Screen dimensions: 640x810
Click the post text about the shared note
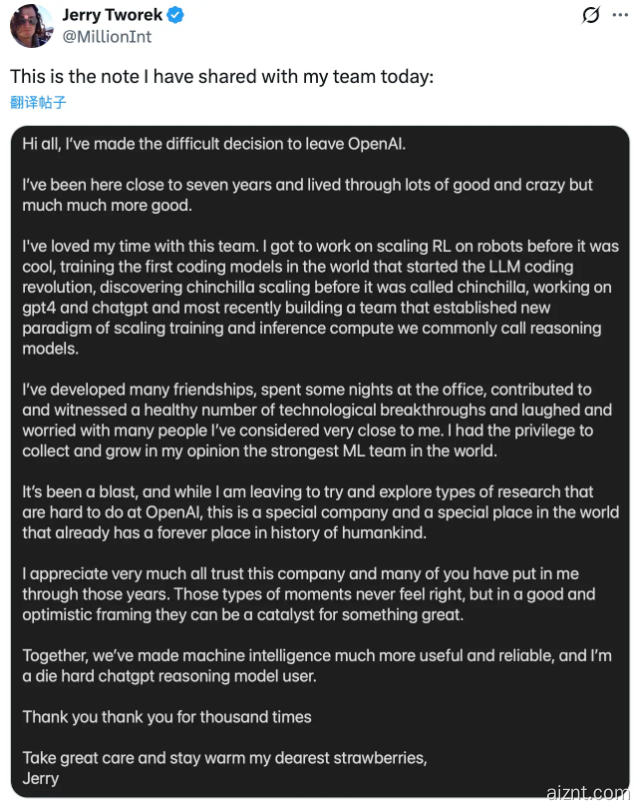(221, 77)
